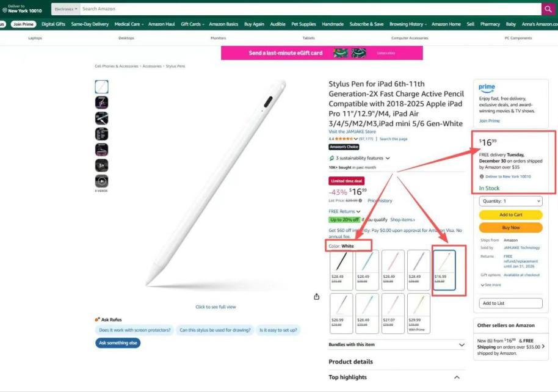The width and height of the screenshot is (558, 392).
Task: Open the Quantity dropdown
Action: coord(510,201)
